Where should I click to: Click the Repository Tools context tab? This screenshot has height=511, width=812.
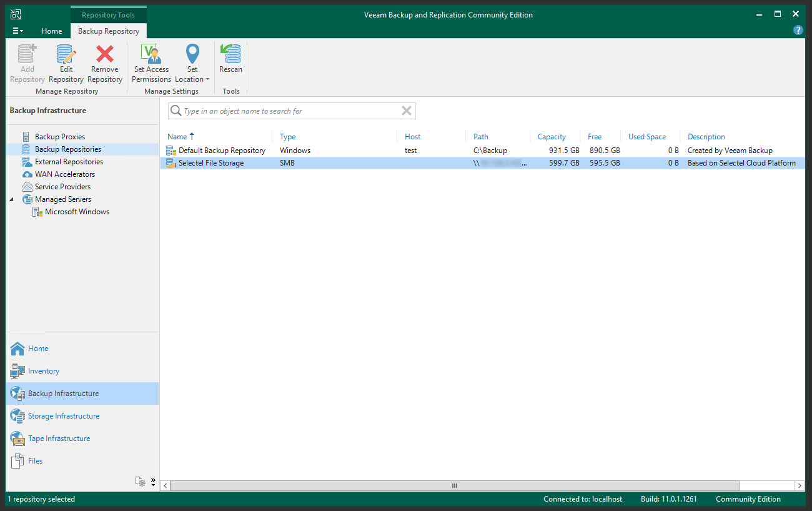(109, 15)
